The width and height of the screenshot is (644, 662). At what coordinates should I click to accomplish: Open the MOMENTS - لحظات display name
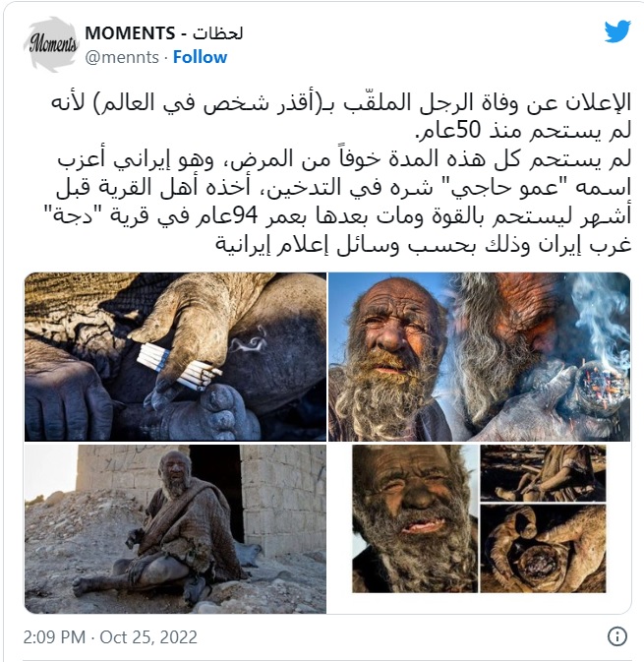(164, 33)
